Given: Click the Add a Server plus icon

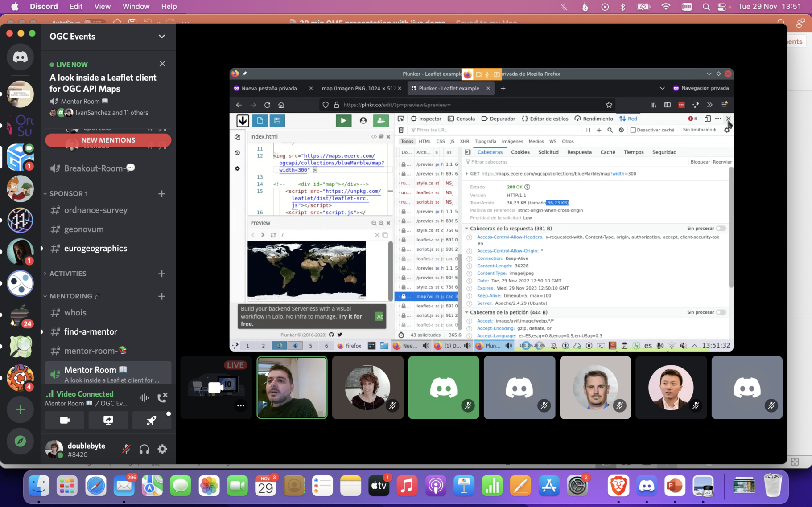Looking at the screenshot, I should 20,410.
